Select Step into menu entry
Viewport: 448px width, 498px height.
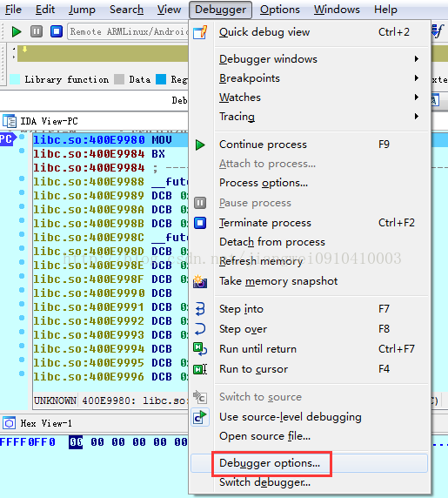(310, 309)
